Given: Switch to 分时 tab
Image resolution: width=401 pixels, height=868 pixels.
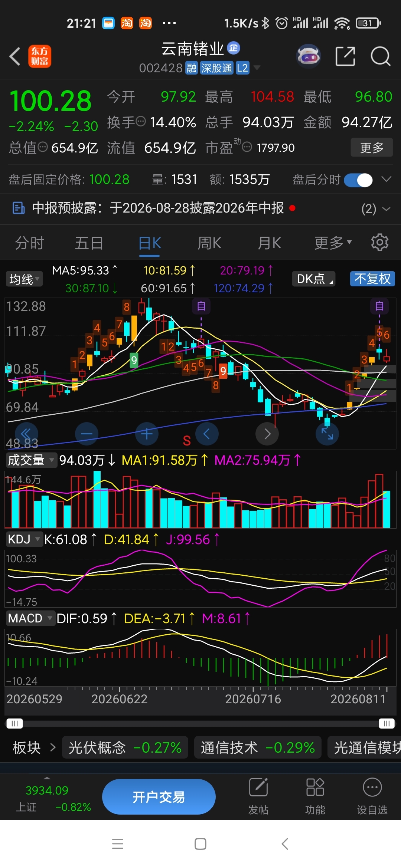Looking at the screenshot, I should [x=29, y=243].
